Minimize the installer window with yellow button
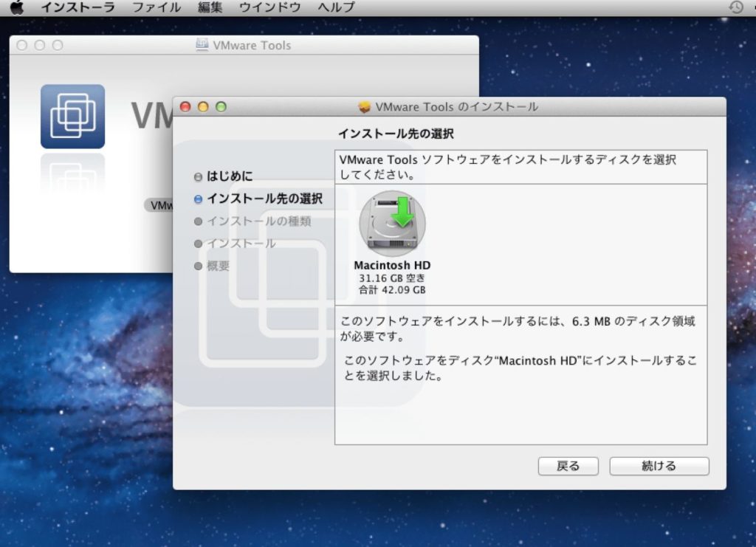 coord(203,106)
